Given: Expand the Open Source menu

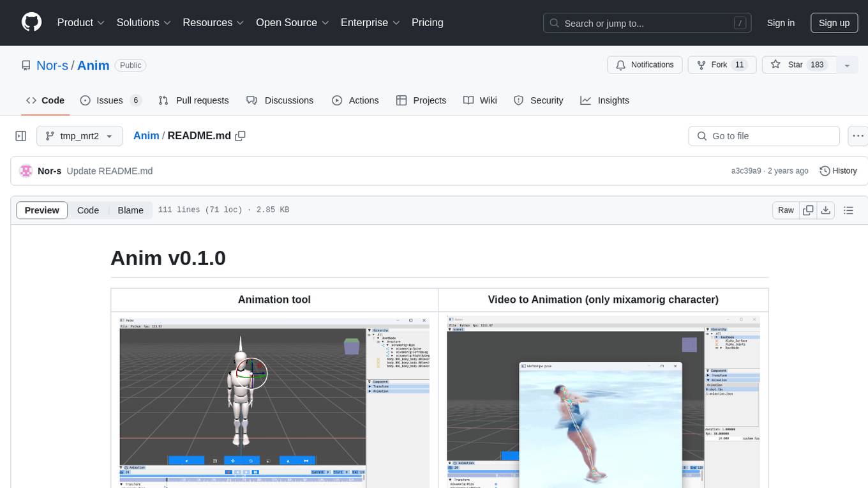Looking at the screenshot, I should [x=292, y=22].
